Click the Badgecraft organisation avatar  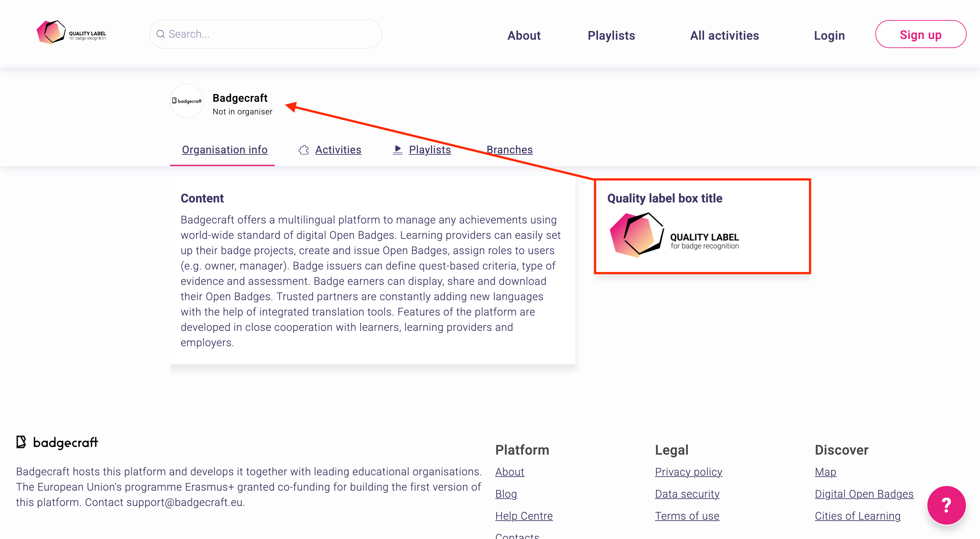coord(186,101)
